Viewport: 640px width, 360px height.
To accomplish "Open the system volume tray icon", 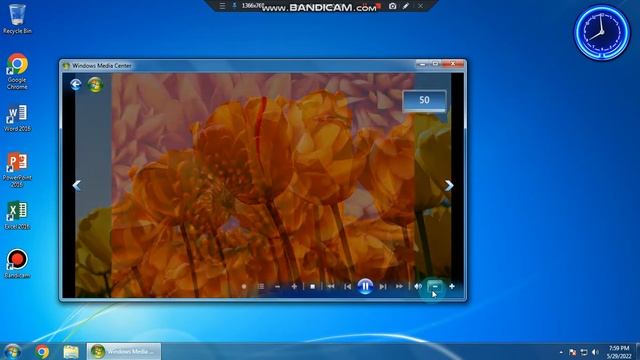I will [x=595, y=352].
